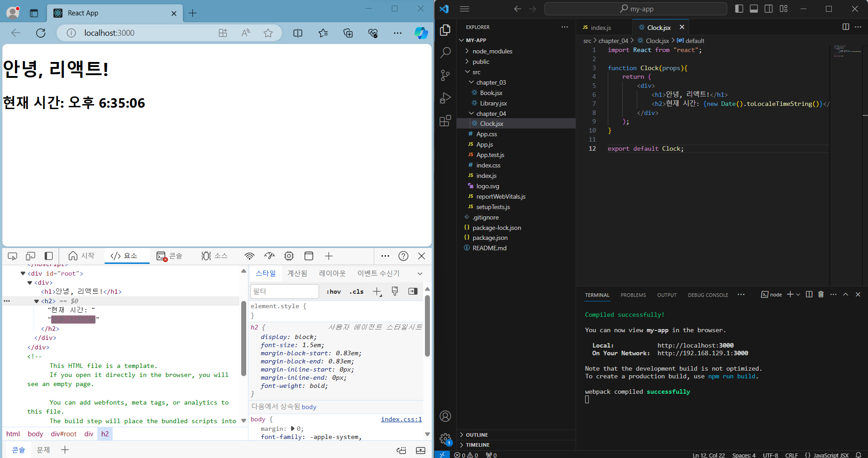Viewport: 868px width, 458px height.
Task: Collapse the chapter_04 folder
Action: 491,114
